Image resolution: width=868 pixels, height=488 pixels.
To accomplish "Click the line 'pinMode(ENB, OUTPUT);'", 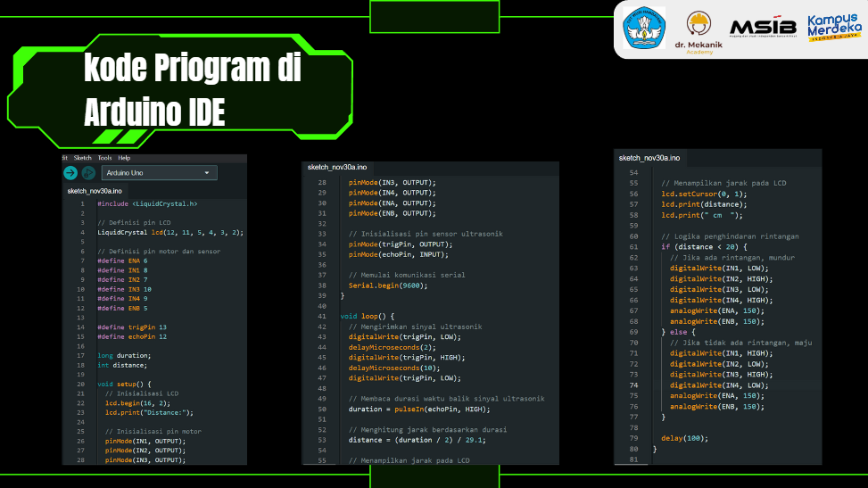I will tap(392, 213).
